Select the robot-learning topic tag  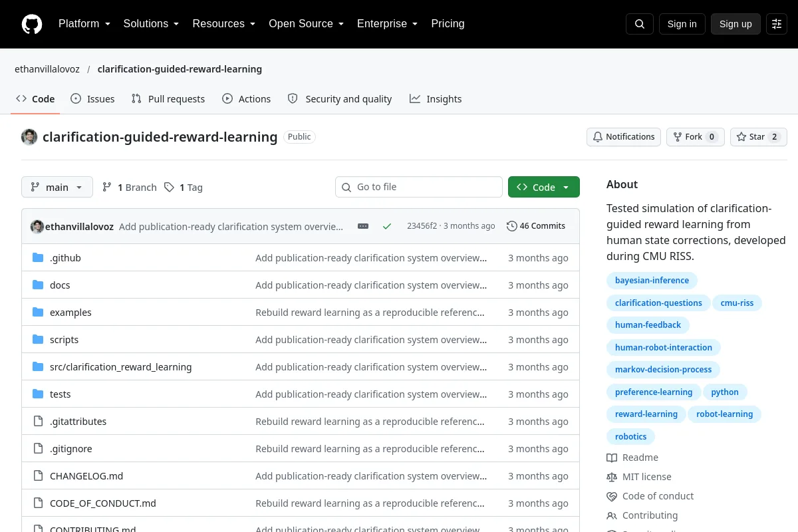pos(725,414)
